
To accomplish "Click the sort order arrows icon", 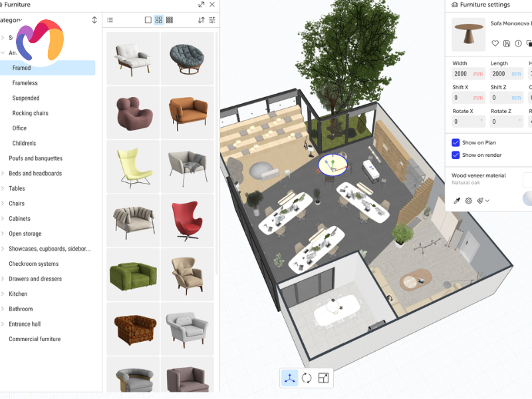I will tap(201, 20).
